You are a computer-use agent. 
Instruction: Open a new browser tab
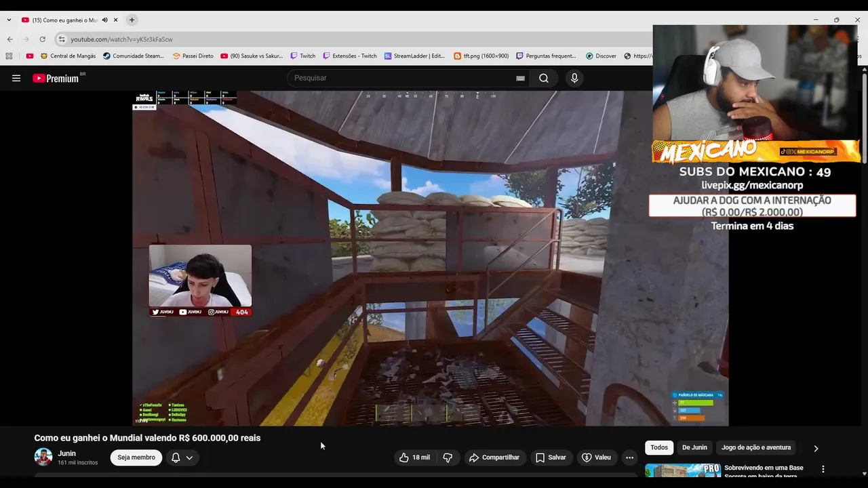pos(132,20)
